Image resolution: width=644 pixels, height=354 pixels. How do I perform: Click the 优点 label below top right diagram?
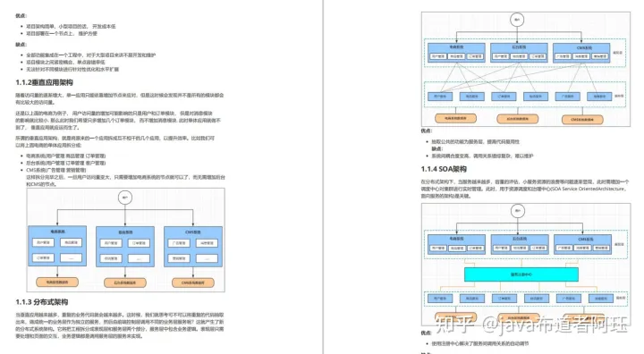coord(427,131)
